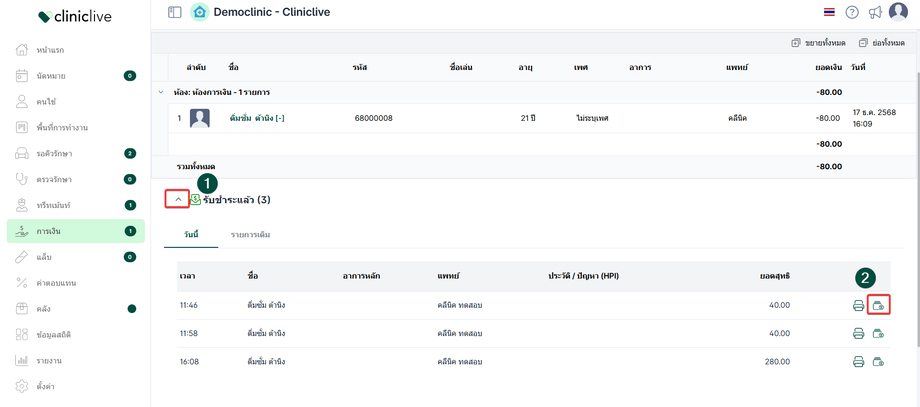Switch to the รายการเดิม tab
920x407 pixels.
click(x=250, y=235)
